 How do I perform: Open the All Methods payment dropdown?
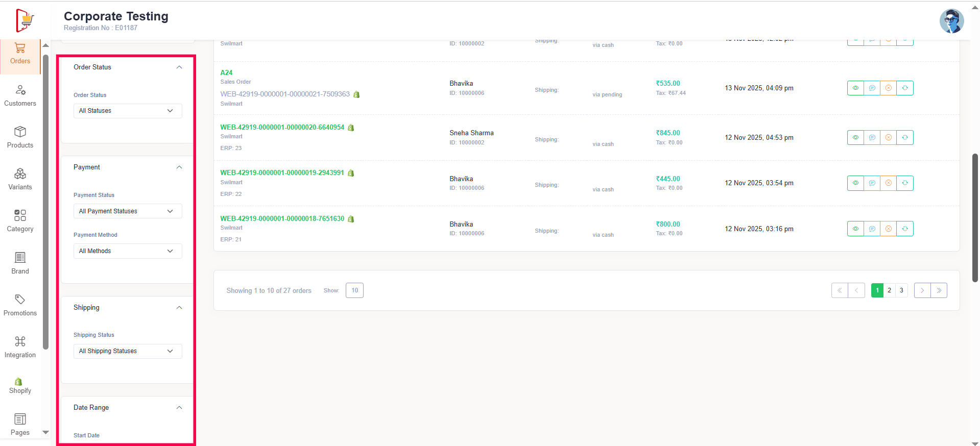point(127,251)
